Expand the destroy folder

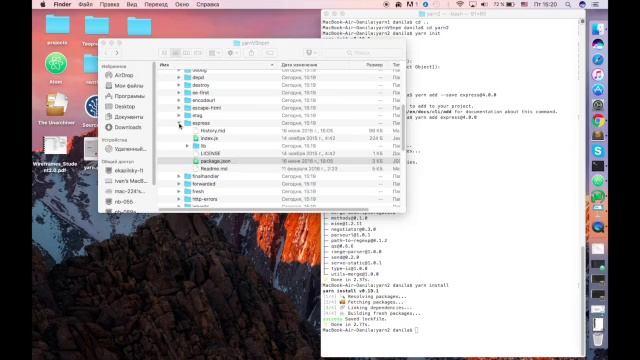tap(178, 85)
